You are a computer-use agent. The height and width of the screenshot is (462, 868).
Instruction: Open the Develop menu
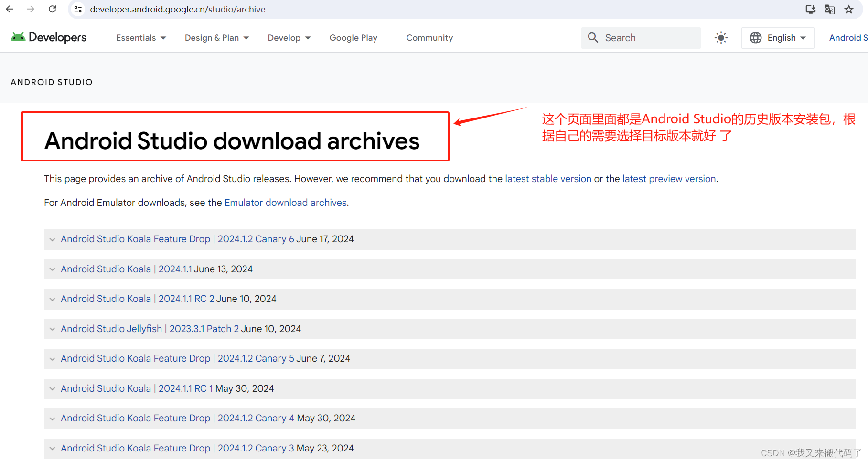coord(289,38)
